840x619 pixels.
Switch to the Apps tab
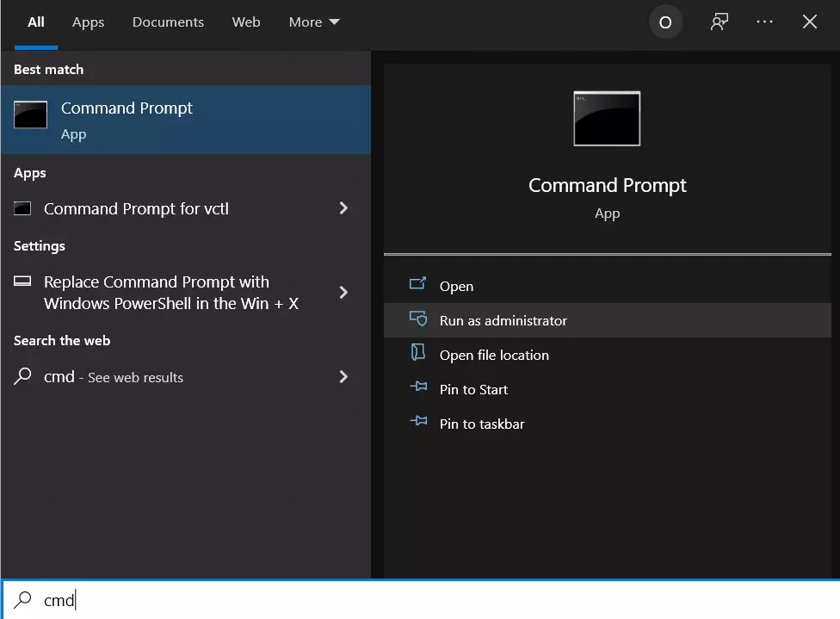(88, 22)
